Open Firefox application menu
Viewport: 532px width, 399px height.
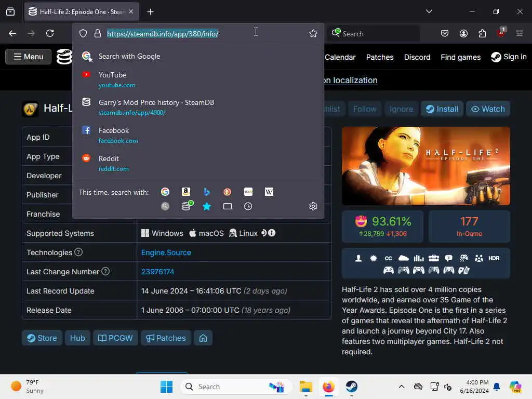click(519, 33)
